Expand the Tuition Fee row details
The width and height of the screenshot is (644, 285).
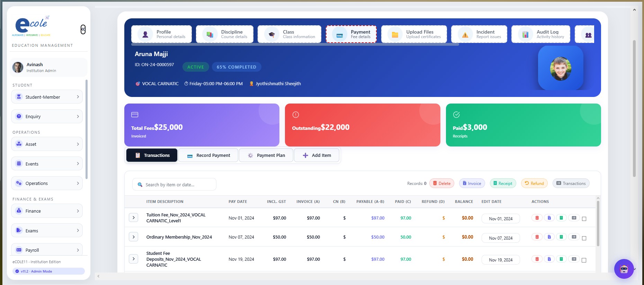[x=134, y=217]
